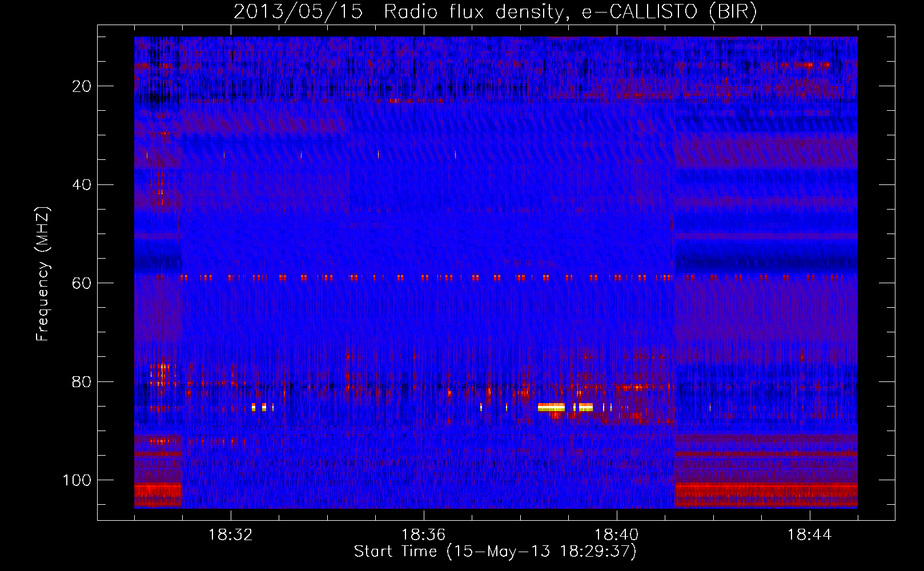924x571 pixels.
Task: Select the 18:44 time tick label
Action: [x=810, y=535]
